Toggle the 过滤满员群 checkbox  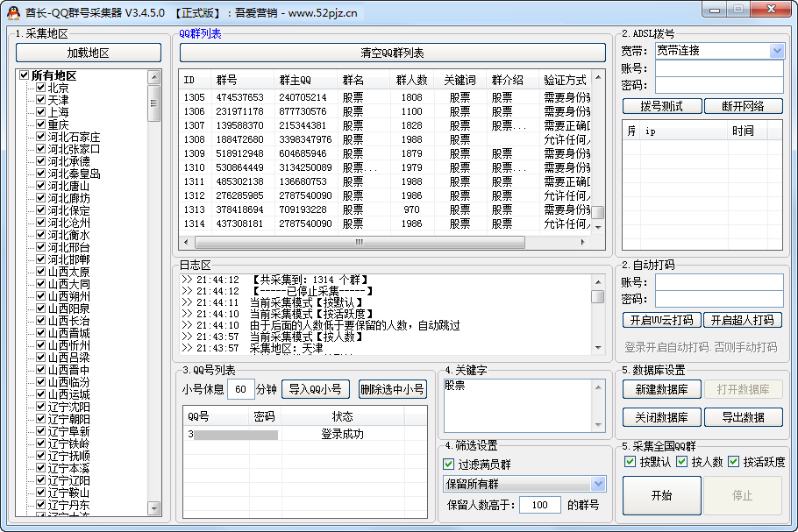[x=449, y=465]
